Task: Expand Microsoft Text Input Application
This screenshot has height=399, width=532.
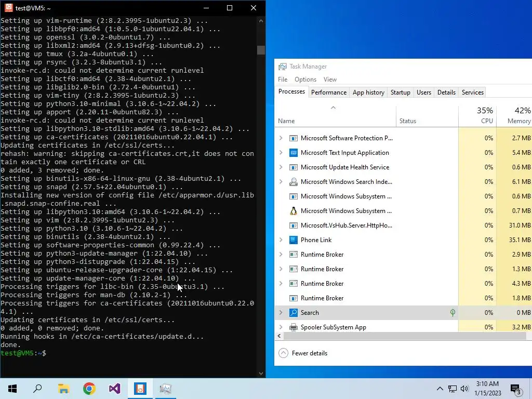Action: click(281, 153)
